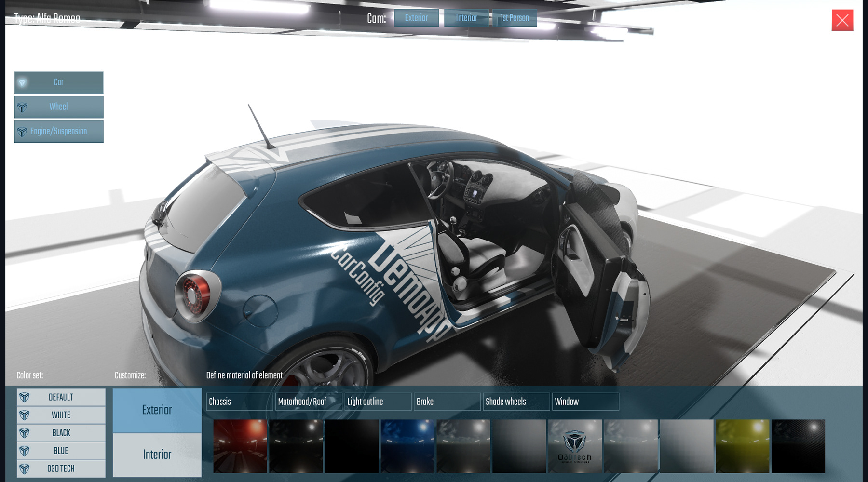Choose the Brake element

447,402
